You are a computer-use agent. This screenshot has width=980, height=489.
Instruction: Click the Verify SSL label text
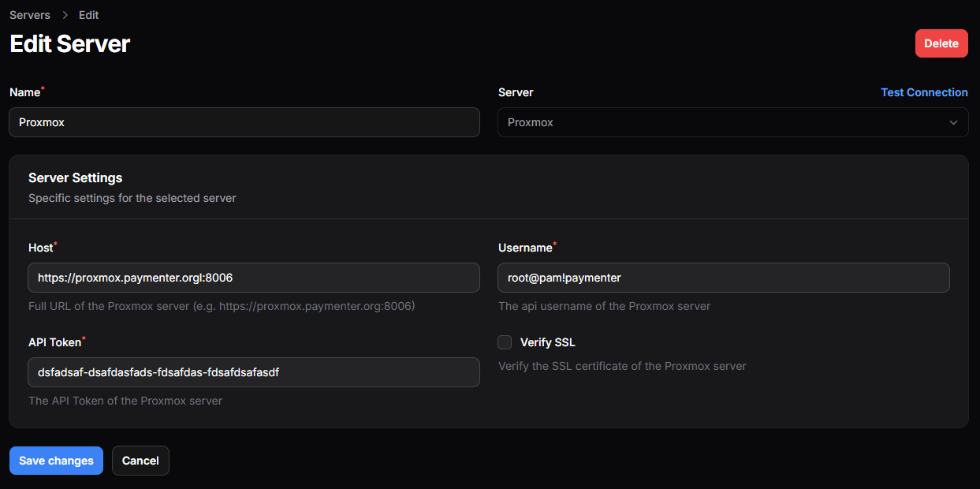(547, 342)
